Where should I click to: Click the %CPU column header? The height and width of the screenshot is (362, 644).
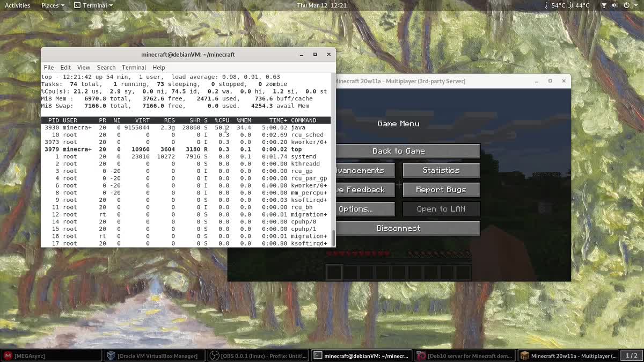222,120
